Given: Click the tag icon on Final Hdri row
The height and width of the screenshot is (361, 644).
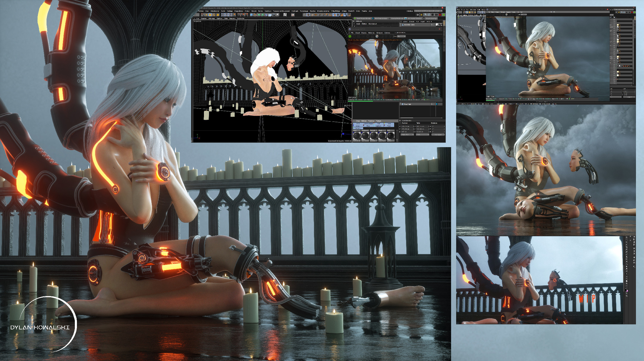Looking at the screenshot, I should tap(437, 104).
